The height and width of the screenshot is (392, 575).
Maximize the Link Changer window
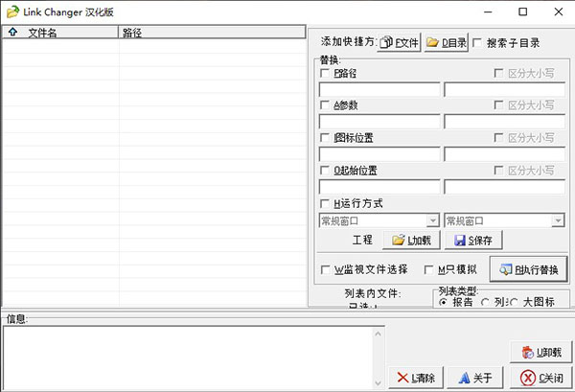(x=523, y=12)
